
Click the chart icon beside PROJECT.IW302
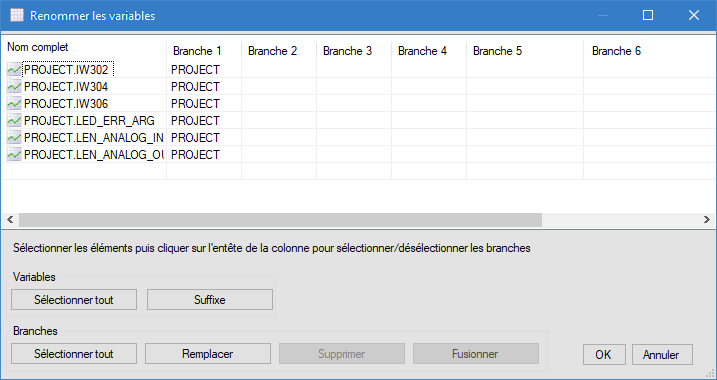(14, 70)
